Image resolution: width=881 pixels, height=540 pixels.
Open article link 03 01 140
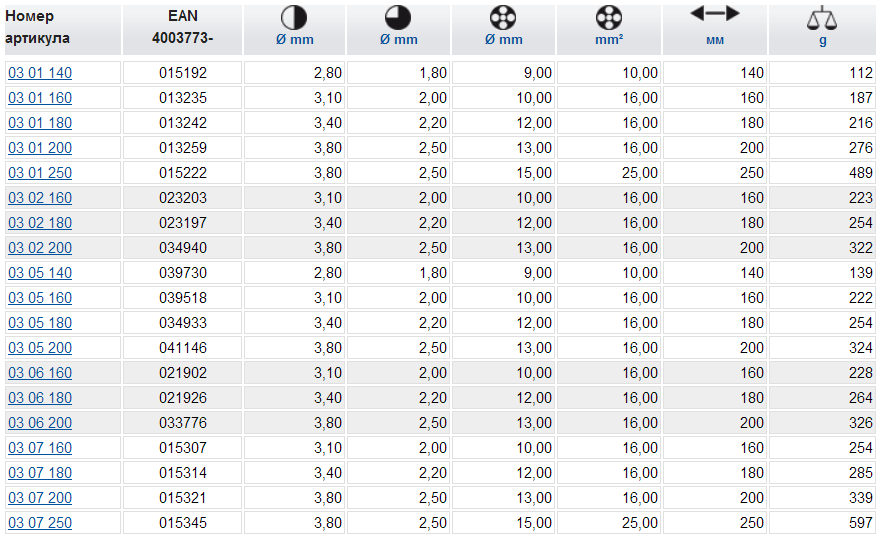[x=40, y=73]
